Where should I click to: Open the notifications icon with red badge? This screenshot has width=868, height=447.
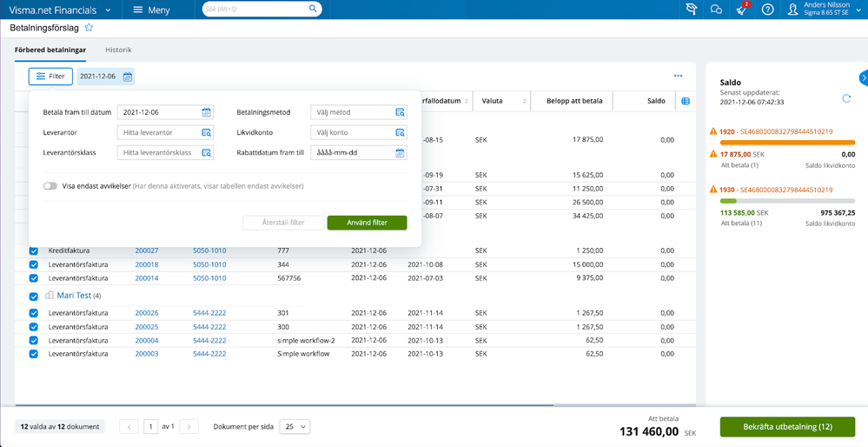[742, 9]
